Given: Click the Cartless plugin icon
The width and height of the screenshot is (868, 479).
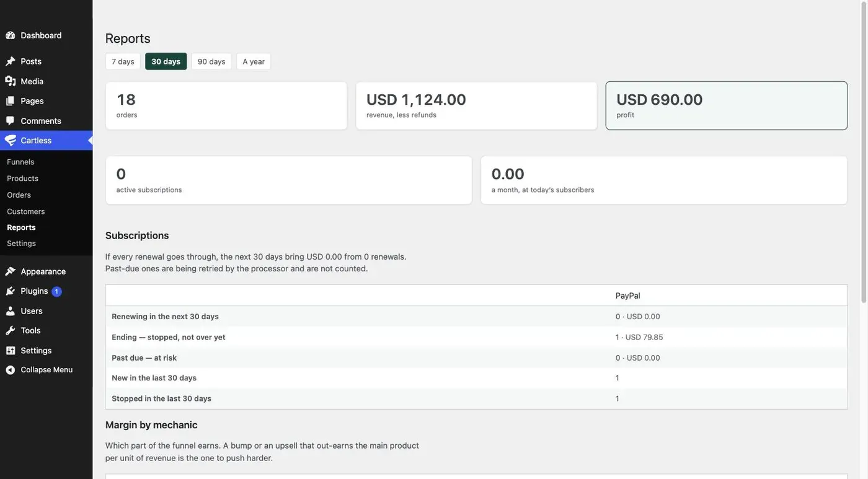Looking at the screenshot, I should (11, 141).
